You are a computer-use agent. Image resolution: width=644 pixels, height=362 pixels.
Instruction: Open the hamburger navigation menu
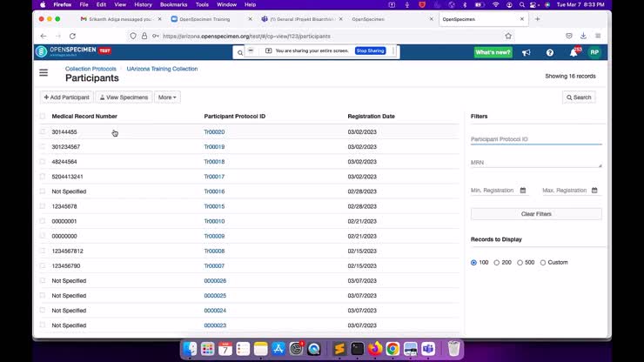pyautogui.click(x=44, y=73)
